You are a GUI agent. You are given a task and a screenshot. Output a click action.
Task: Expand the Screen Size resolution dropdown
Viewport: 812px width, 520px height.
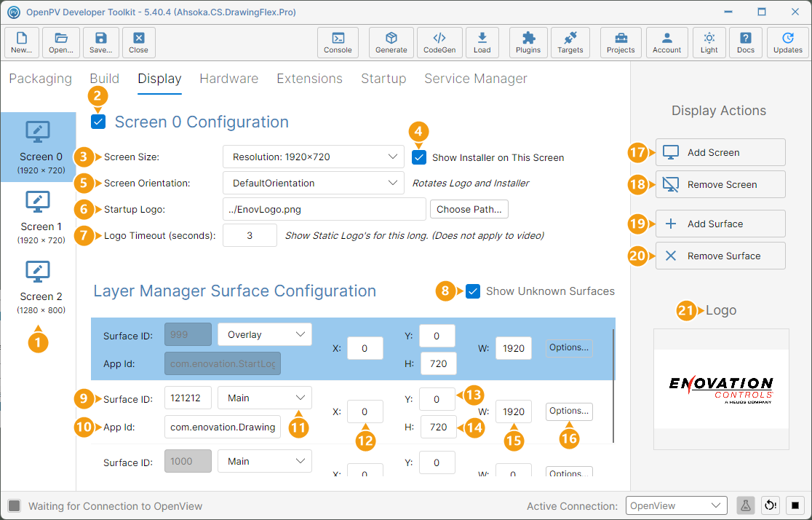(314, 157)
